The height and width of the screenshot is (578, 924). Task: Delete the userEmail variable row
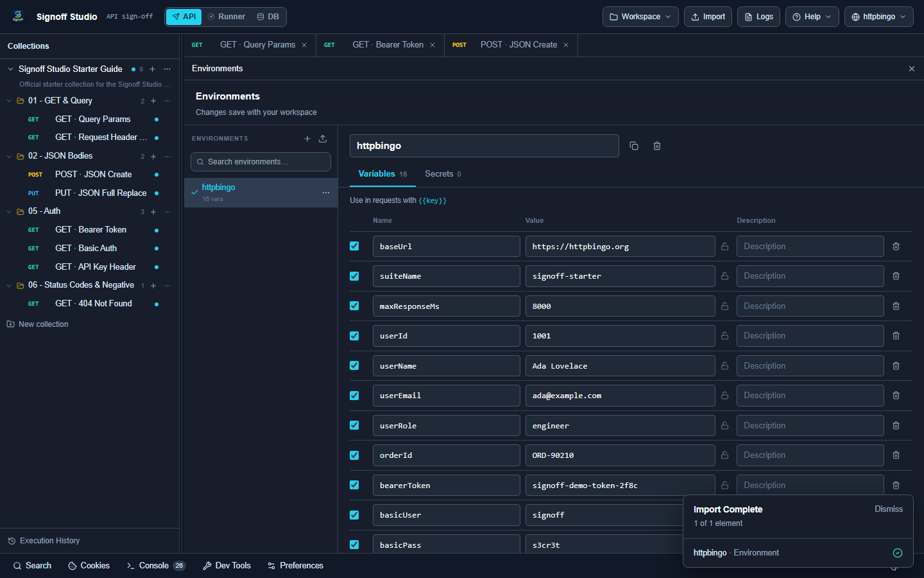(896, 396)
